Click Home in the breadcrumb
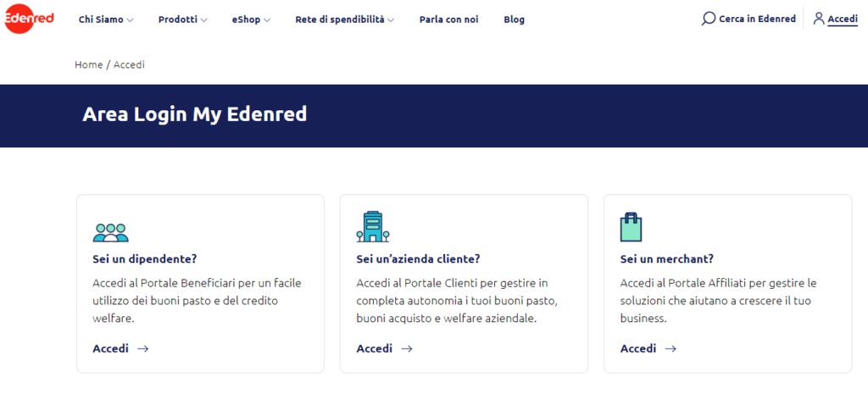The height and width of the screenshot is (394, 868). pos(88,64)
